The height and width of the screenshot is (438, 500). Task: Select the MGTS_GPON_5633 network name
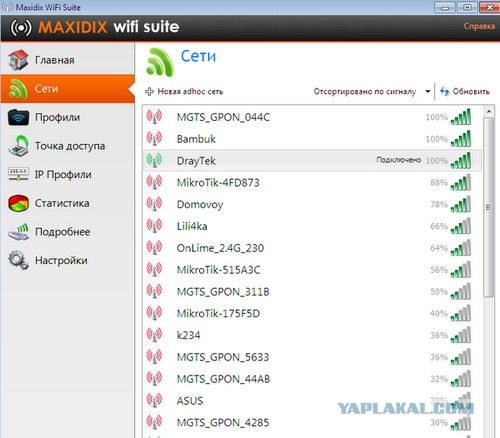tap(223, 357)
